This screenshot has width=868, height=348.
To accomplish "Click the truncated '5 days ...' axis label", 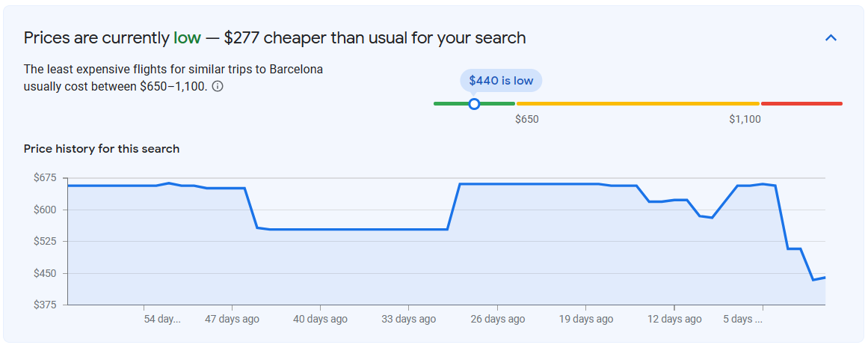I will (743, 319).
